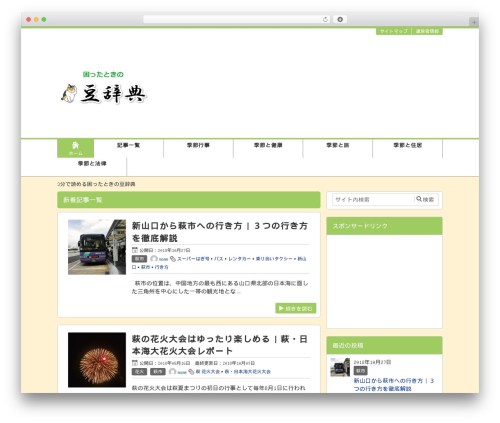
Task: Open the bus photo thumbnail
Action: (97, 247)
